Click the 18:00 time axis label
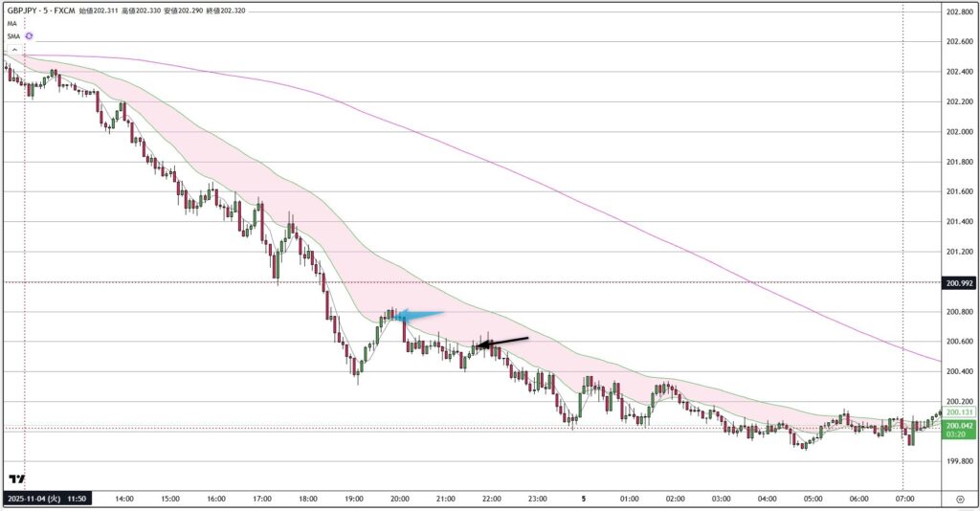The width and height of the screenshot is (980, 511). (x=308, y=499)
